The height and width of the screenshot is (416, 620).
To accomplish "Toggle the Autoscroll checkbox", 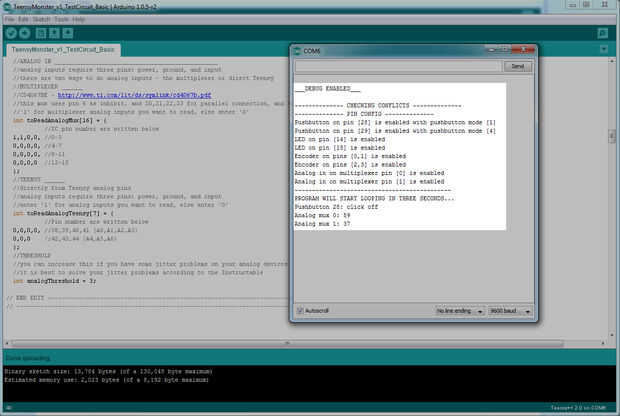I will point(300,311).
